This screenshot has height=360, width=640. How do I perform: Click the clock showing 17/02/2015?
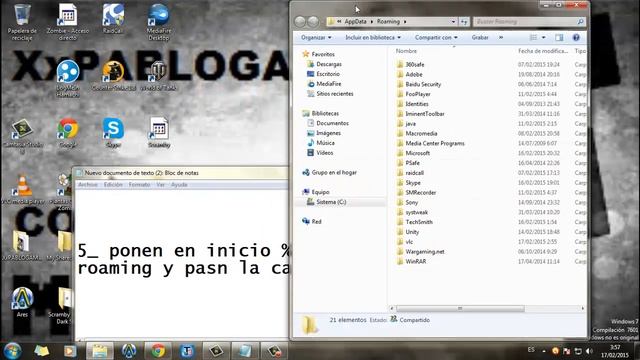[x=615, y=351]
